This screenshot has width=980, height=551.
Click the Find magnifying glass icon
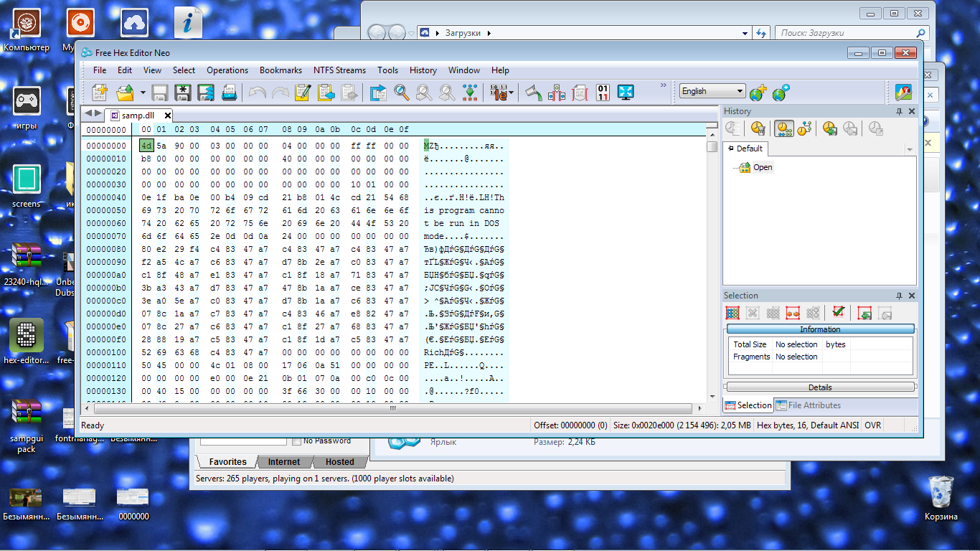point(402,93)
